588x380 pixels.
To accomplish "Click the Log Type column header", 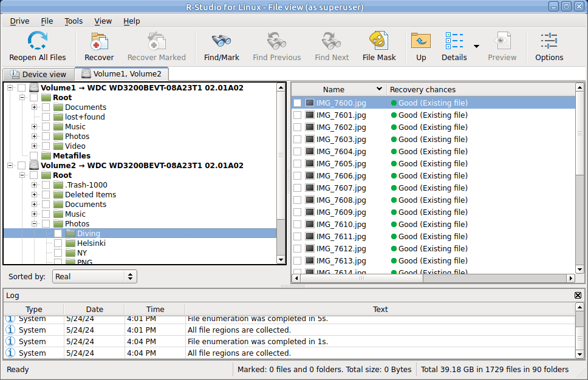I will pos(34,309).
